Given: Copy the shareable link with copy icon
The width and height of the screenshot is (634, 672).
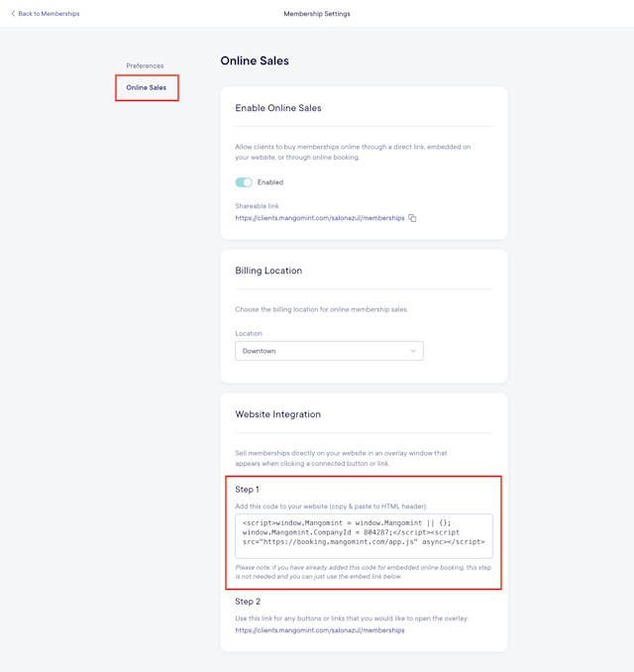Looking at the screenshot, I should (x=412, y=218).
